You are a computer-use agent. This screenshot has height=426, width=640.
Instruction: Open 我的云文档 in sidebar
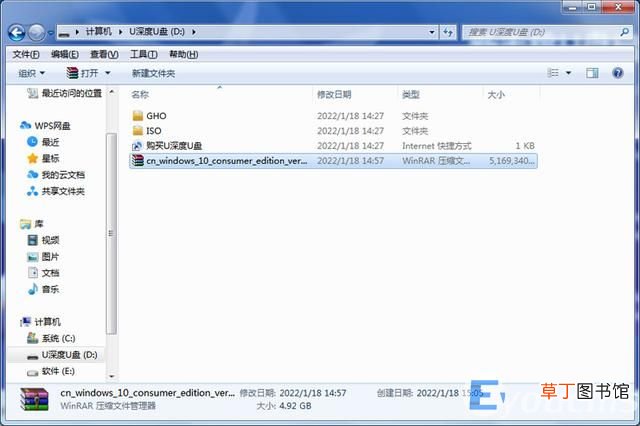click(56, 175)
